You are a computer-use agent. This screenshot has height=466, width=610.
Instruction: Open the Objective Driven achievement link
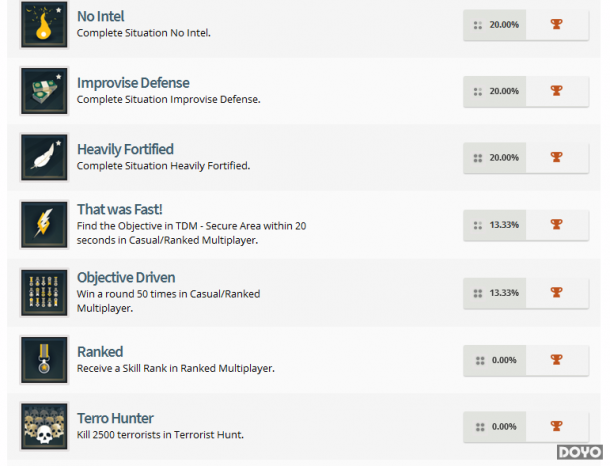point(126,278)
